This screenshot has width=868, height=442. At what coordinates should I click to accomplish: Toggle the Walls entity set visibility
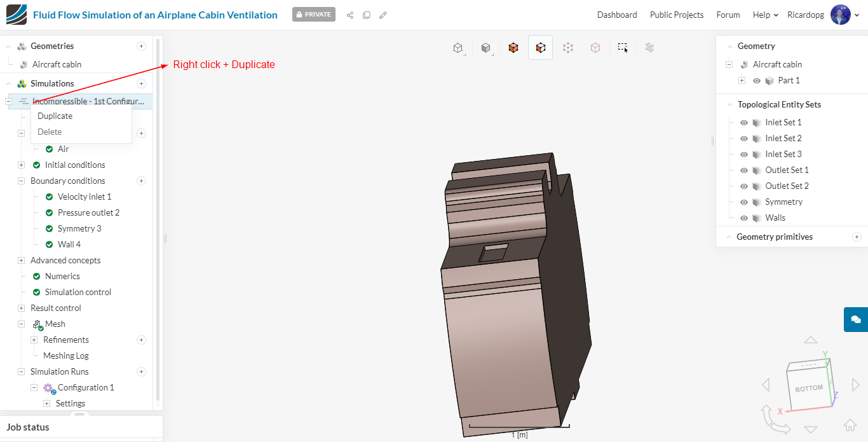point(744,218)
